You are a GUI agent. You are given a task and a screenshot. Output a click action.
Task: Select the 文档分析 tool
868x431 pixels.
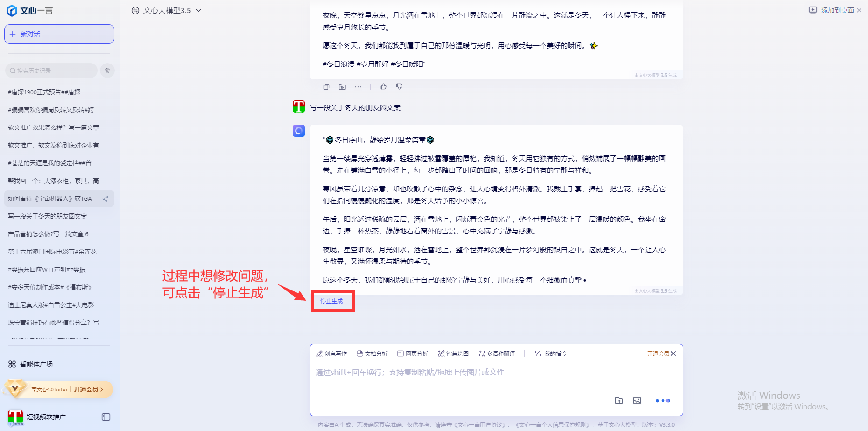(372, 353)
